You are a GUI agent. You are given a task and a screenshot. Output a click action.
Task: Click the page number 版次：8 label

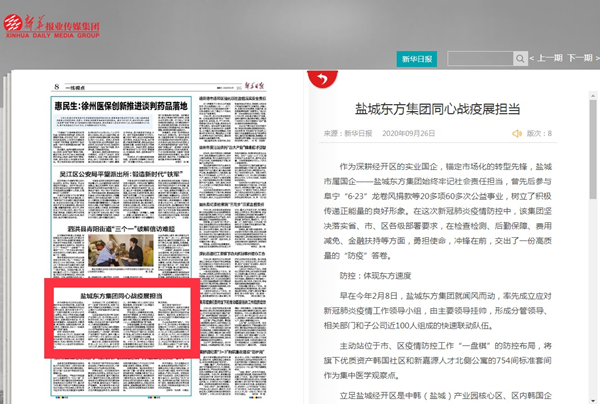540,133
